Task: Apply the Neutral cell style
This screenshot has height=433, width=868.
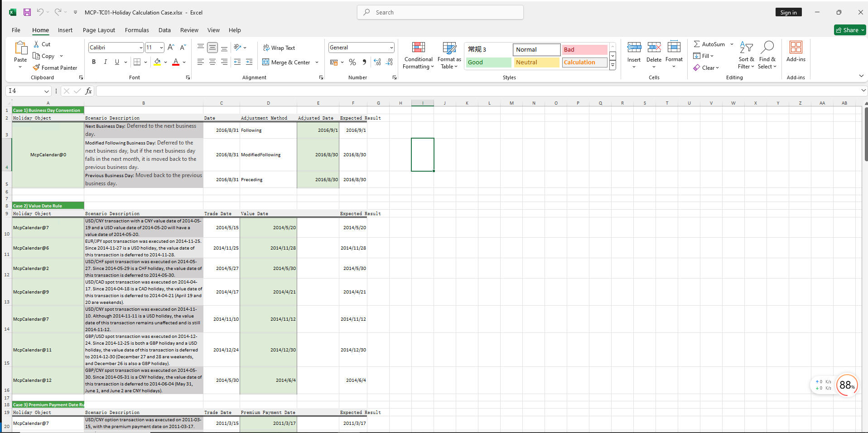Action: click(537, 62)
